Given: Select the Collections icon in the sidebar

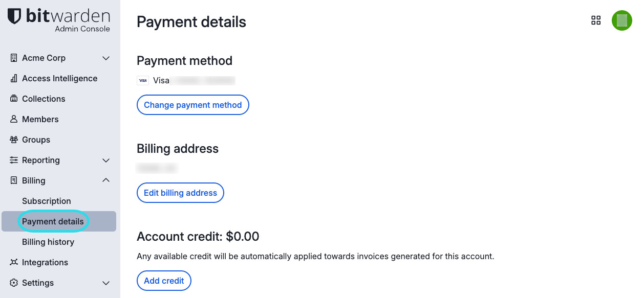Looking at the screenshot, I should pyautogui.click(x=13, y=99).
